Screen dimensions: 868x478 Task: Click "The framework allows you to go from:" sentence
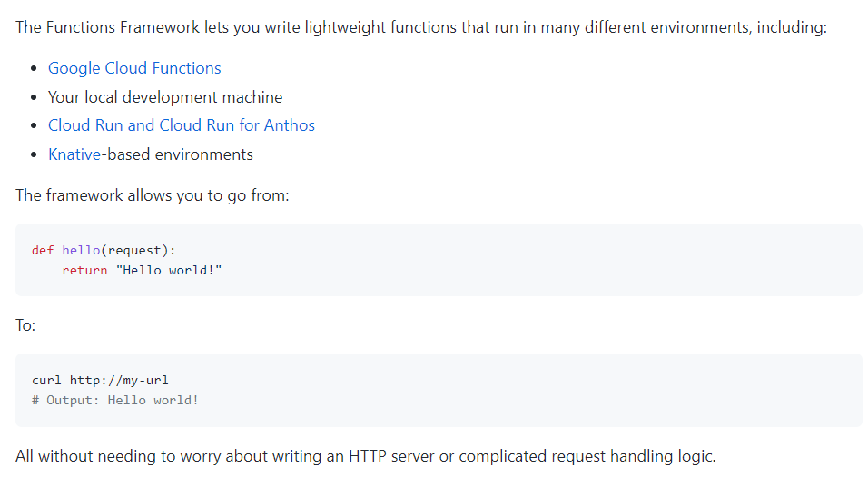point(153,194)
